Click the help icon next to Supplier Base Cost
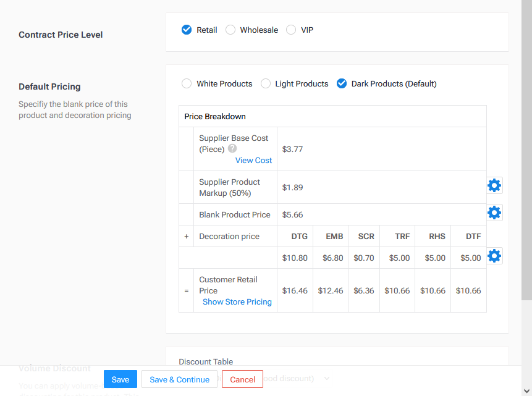Screen dimensions: 532x396 pos(232,148)
